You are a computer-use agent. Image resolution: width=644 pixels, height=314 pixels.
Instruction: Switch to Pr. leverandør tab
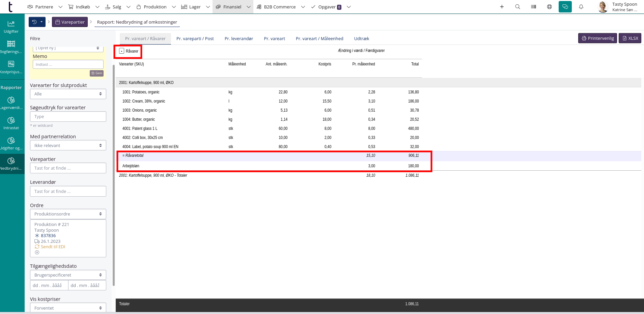point(239,38)
